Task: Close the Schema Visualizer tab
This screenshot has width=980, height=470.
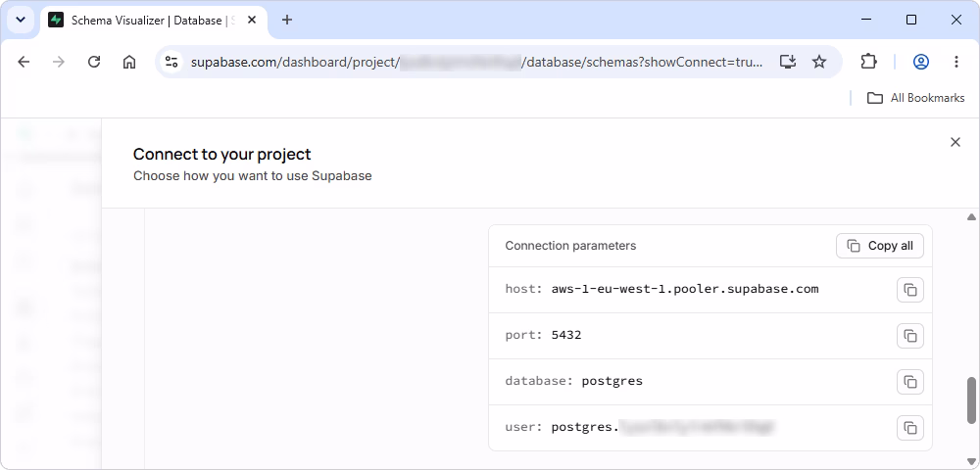Action: (252, 20)
